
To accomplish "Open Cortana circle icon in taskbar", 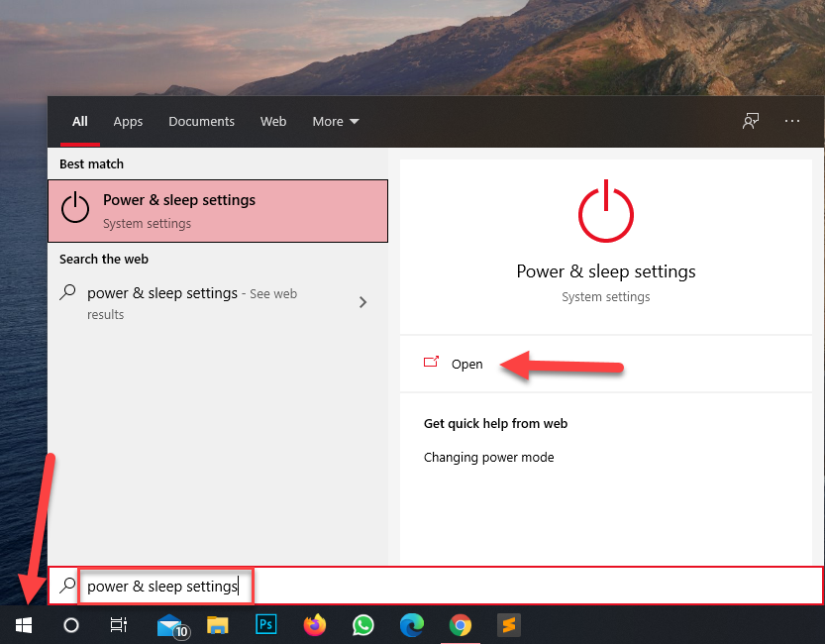I will pyautogui.click(x=71, y=625).
